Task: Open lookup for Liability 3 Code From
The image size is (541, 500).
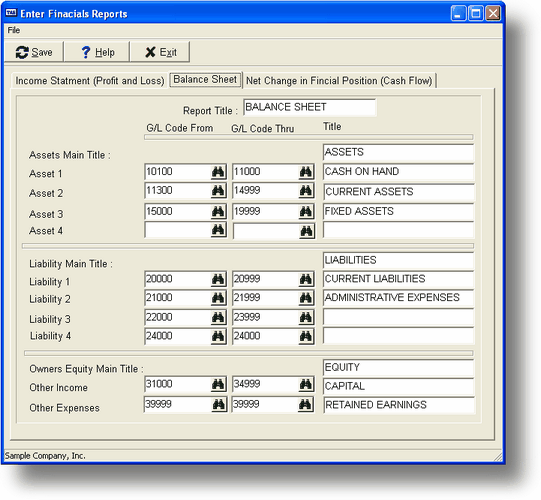Action: tap(218, 317)
